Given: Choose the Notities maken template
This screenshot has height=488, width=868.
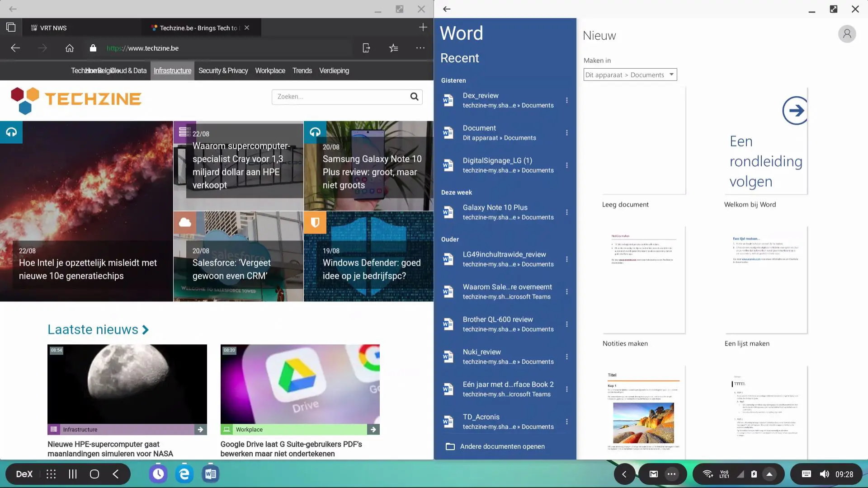Looking at the screenshot, I should pos(644,280).
